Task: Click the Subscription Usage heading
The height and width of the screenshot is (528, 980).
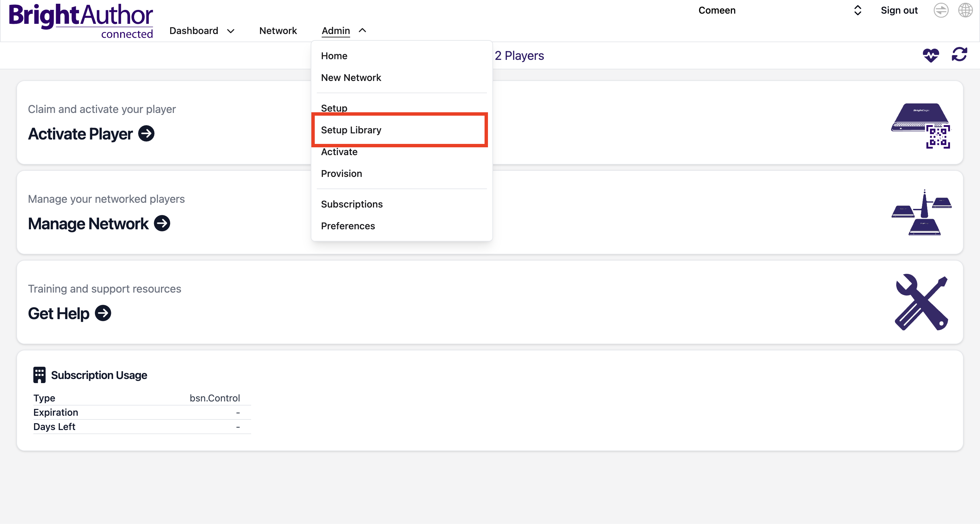Action: click(x=99, y=375)
